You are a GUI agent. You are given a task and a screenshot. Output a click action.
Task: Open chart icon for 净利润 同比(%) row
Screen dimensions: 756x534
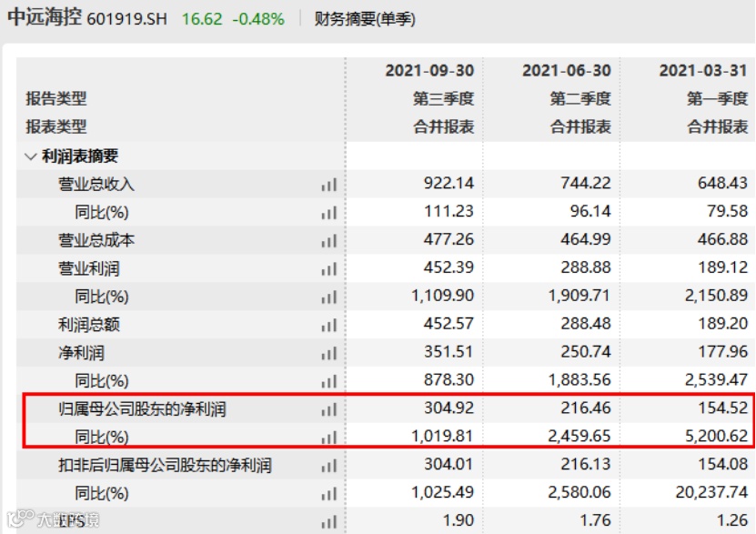328,381
